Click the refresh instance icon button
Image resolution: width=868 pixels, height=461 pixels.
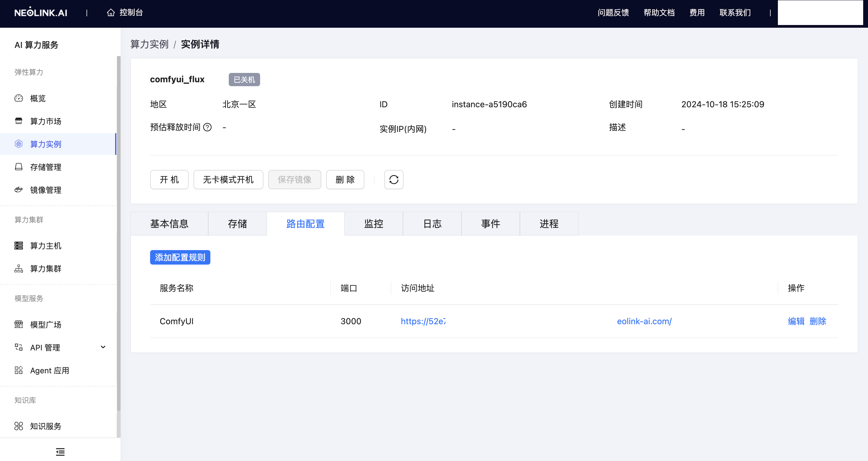tap(394, 180)
